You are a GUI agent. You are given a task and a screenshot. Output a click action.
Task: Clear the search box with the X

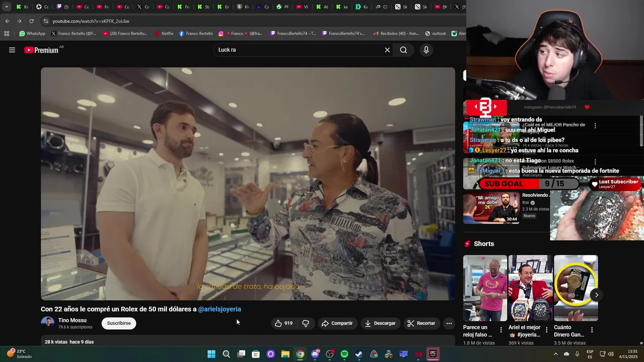(387, 50)
